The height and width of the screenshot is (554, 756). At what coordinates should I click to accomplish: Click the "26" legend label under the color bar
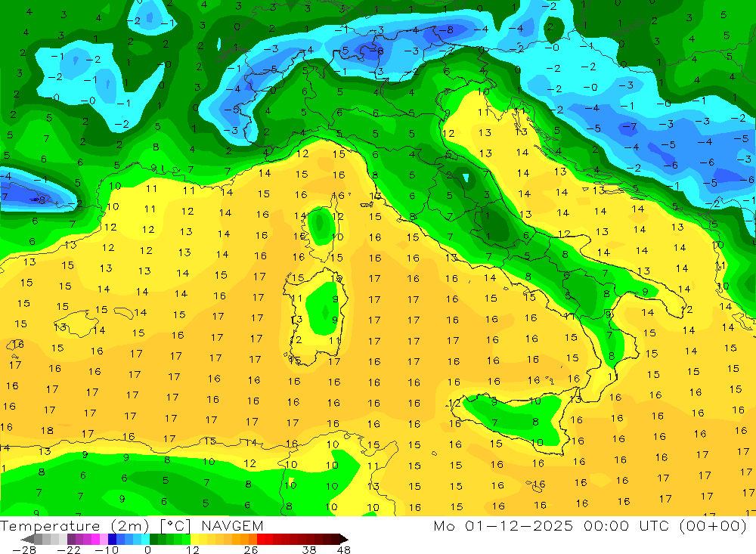click(251, 549)
